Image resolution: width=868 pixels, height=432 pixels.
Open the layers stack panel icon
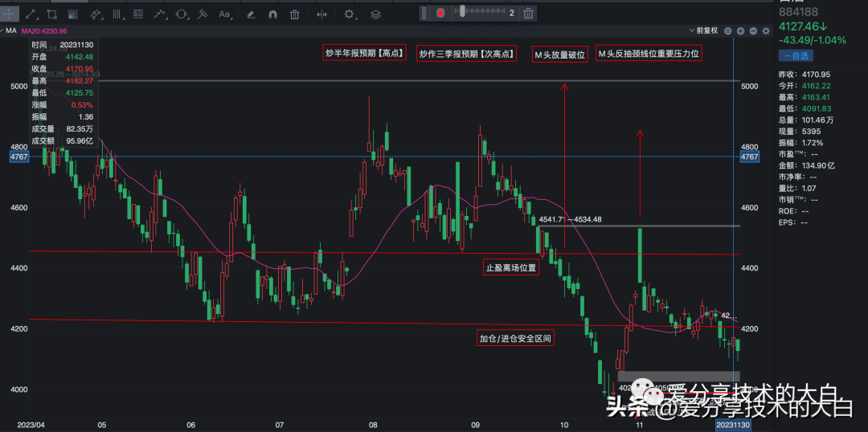375,14
